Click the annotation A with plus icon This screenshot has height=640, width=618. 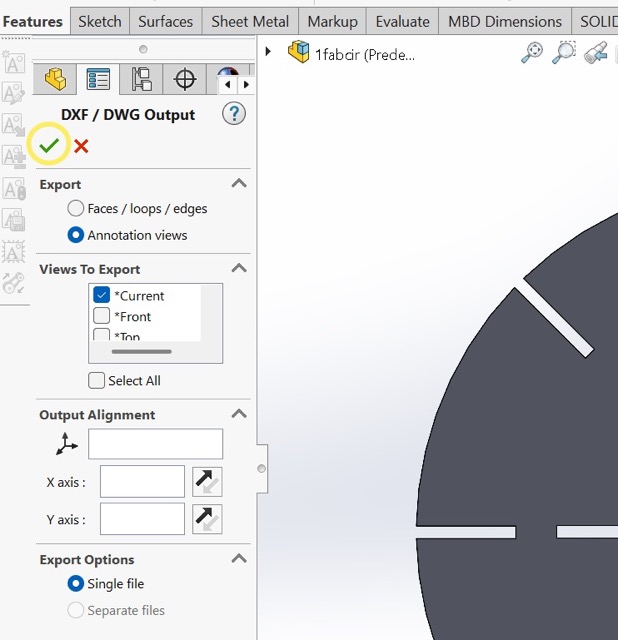(13, 156)
